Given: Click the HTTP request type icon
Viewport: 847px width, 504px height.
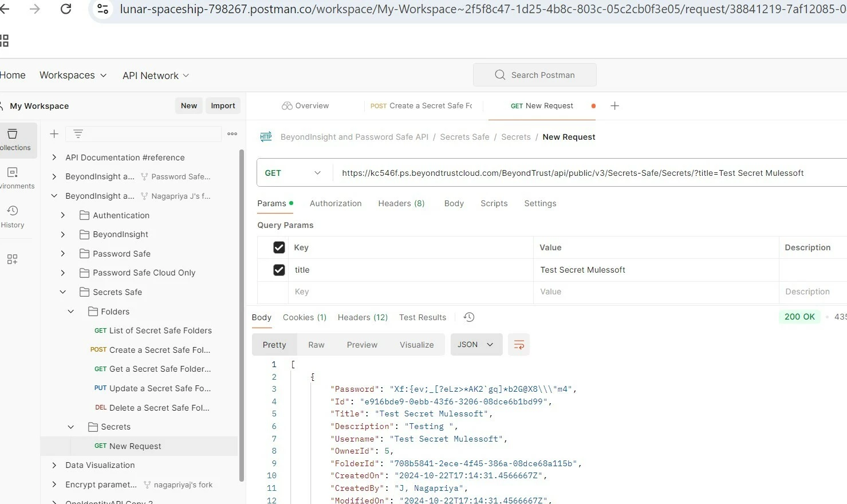Looking at the screenshot, I should (x=266, y=137).
